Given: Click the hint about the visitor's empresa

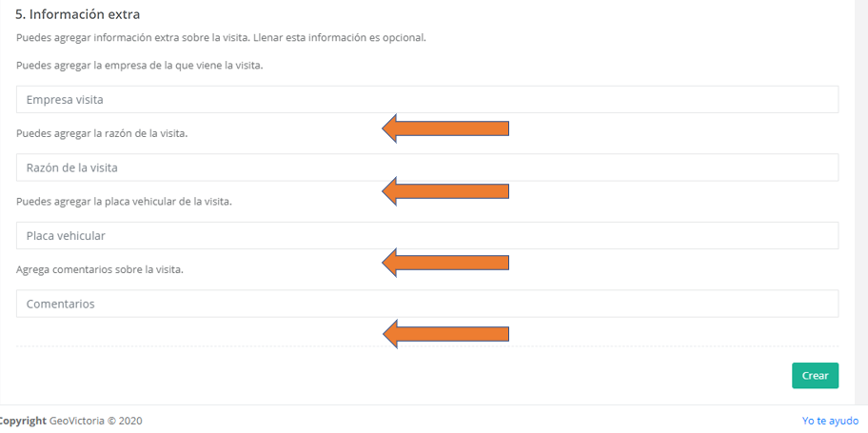Looking at the screenshot, I should pyautogui.click(x=139, y=66).
